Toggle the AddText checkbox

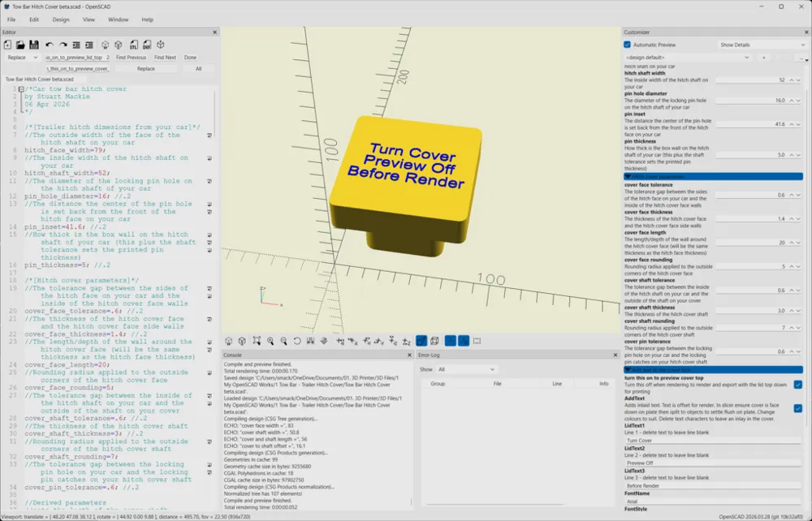(798, 408)
